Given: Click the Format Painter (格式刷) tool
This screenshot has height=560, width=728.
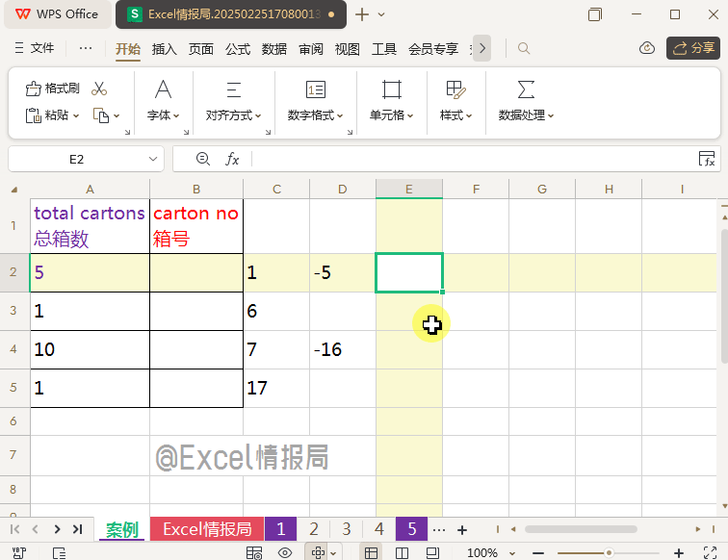Looking at the screenshot, I should pyautogui.click(x=53, y=89).
